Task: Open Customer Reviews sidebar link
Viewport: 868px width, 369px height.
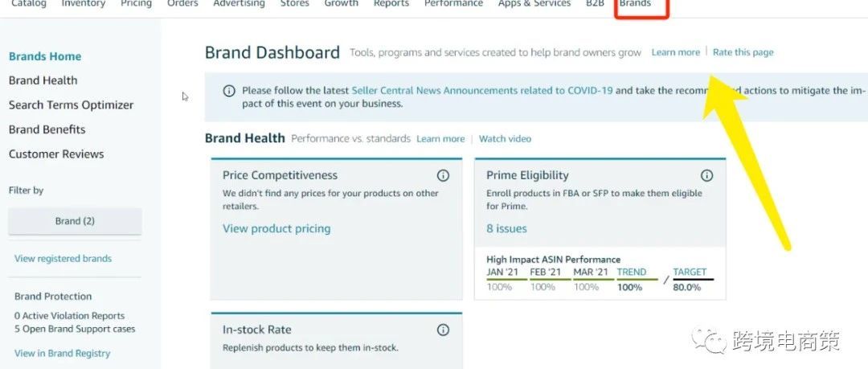Action: 56,154
